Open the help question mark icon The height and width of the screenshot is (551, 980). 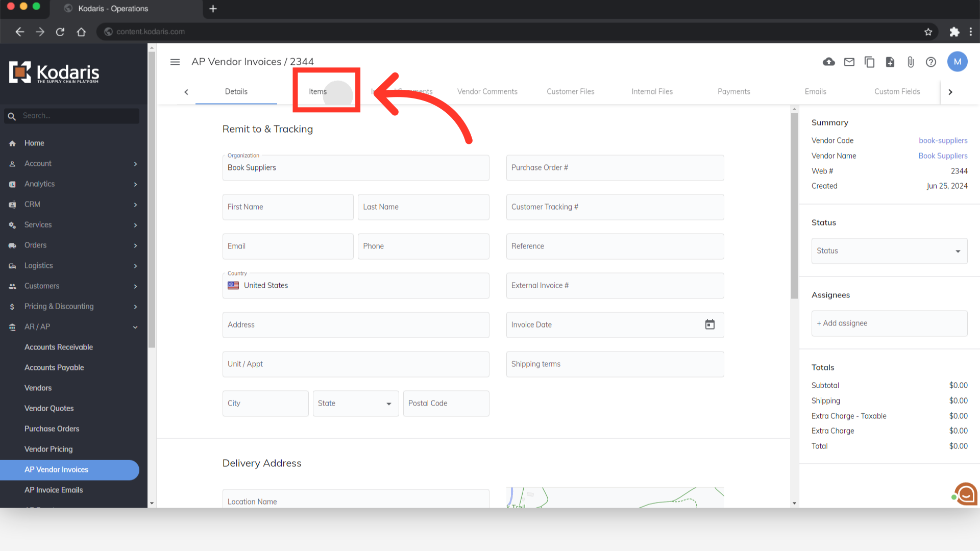click(931, 62)
